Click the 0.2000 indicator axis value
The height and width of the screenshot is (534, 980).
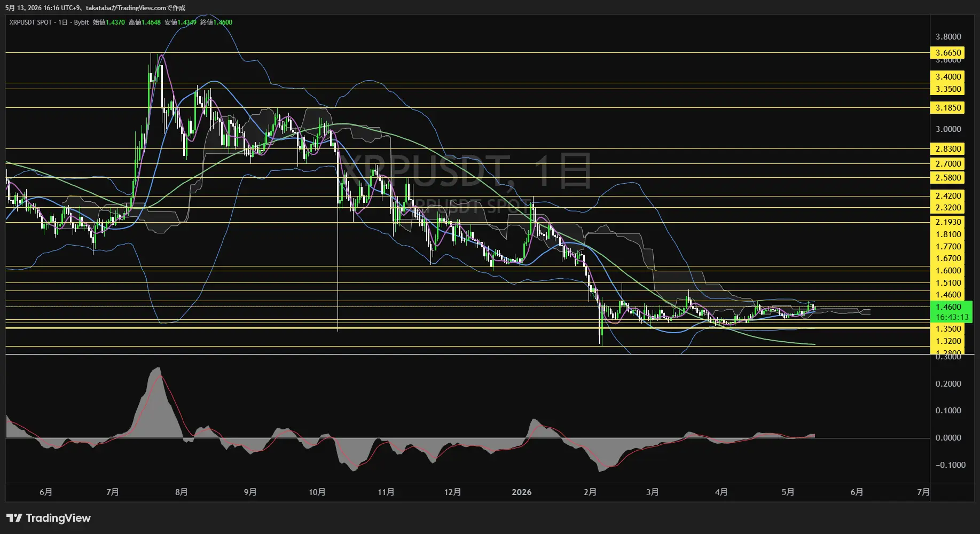[x=948, y=384]
